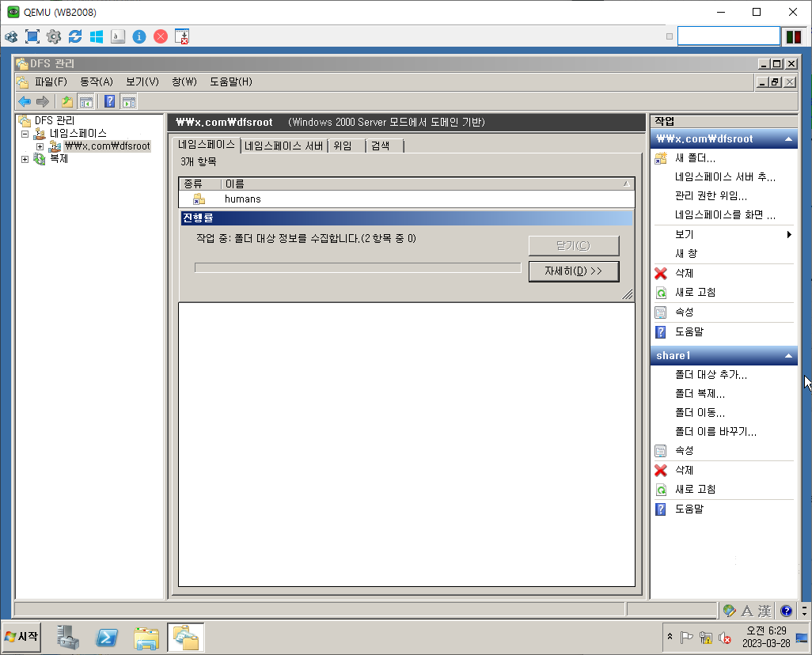Click the 종류 column header

[200, 184]
